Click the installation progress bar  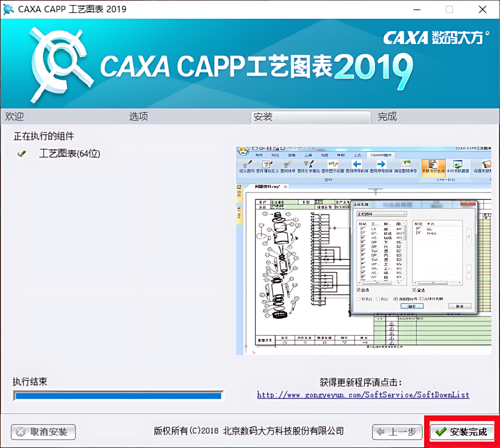tap(119, 396)
